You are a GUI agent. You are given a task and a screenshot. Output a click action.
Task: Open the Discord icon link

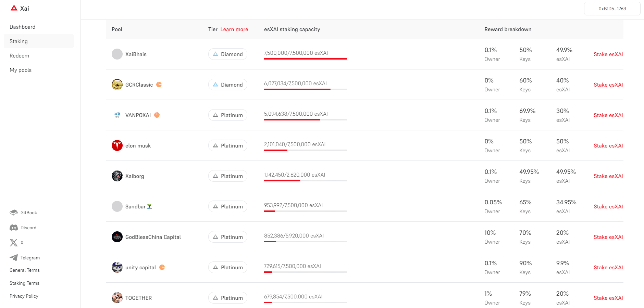pos(14,228)
